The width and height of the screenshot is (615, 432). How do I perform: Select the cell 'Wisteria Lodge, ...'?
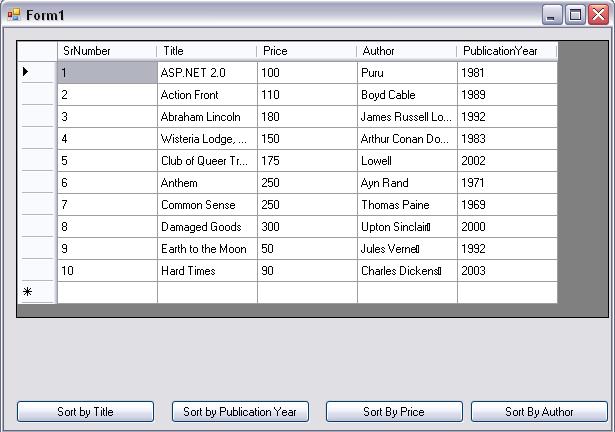(207, 139)
